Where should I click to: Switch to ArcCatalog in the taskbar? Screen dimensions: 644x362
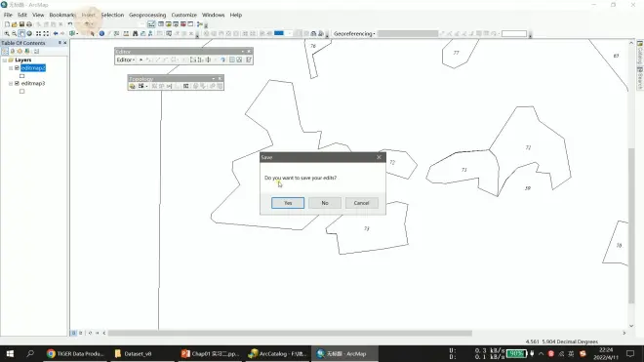(278, 353)
